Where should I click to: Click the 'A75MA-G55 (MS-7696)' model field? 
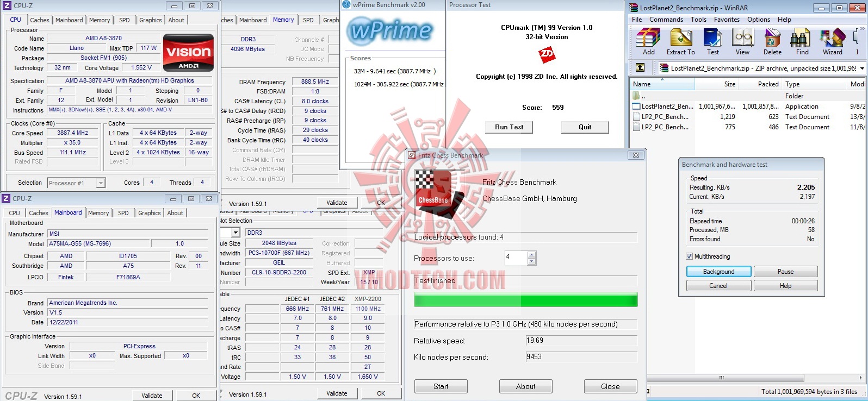[x=98, y=244]
